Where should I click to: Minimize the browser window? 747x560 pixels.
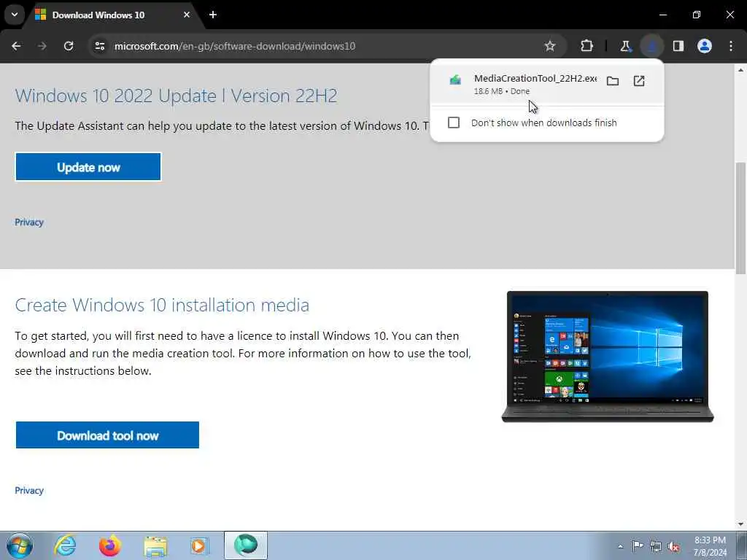(662, 15)
